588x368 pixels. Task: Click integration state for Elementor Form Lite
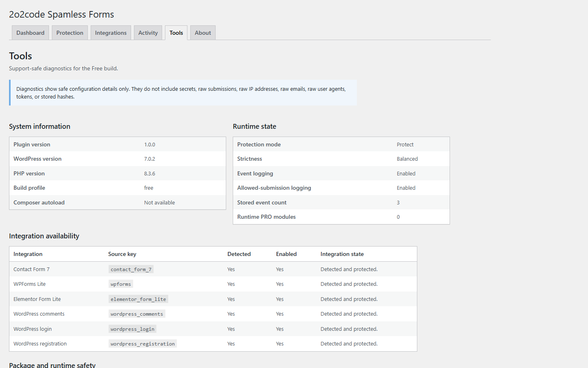click(x=349, y=299)
